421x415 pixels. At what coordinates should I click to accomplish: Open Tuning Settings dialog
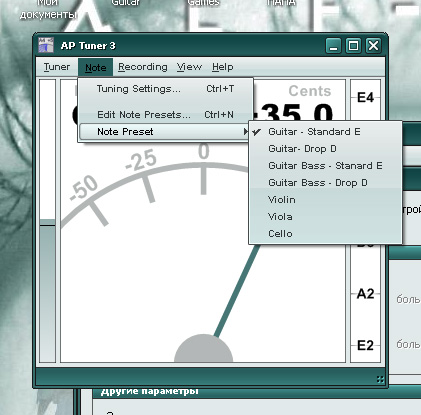(x=166, y=89)
